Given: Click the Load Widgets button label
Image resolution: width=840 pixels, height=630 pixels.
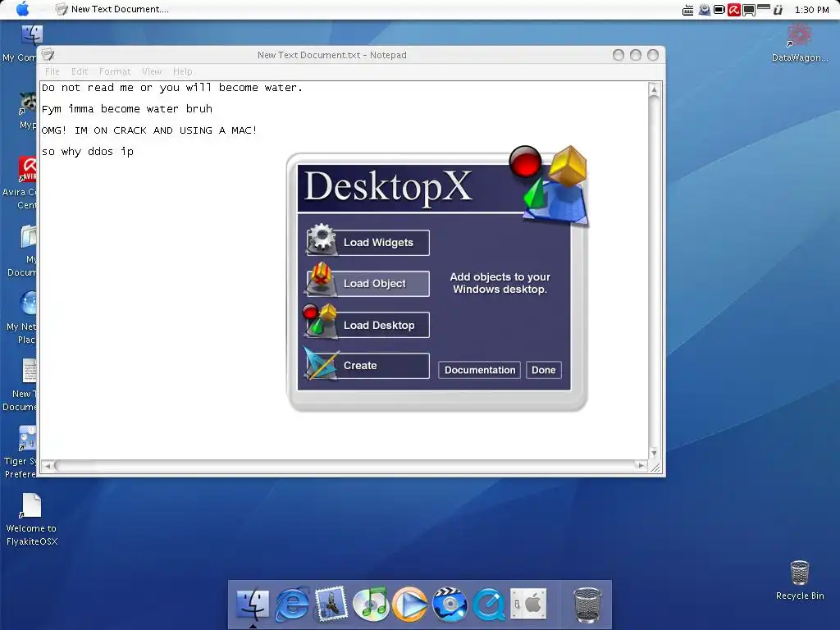Looking at the screenshot, I should coord(378,243).
